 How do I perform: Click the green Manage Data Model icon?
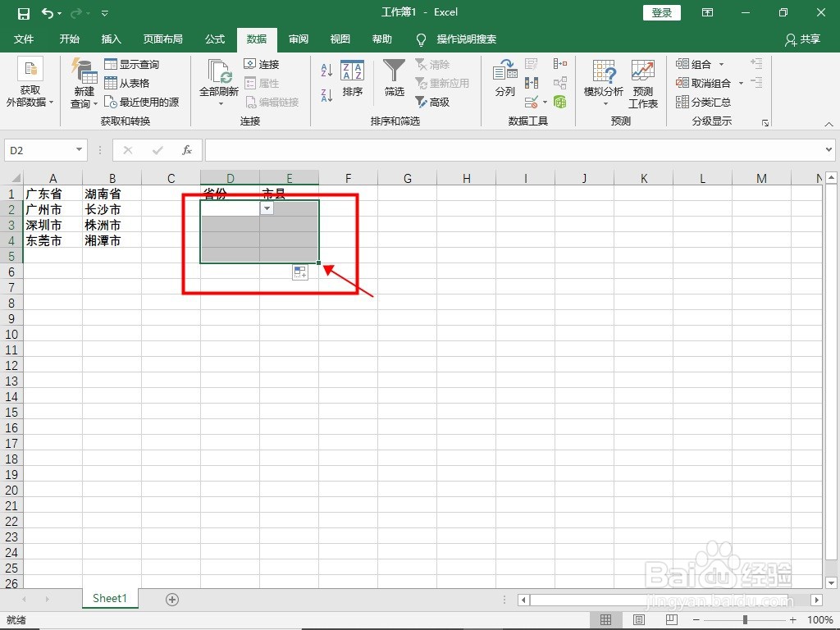point(560,102)
